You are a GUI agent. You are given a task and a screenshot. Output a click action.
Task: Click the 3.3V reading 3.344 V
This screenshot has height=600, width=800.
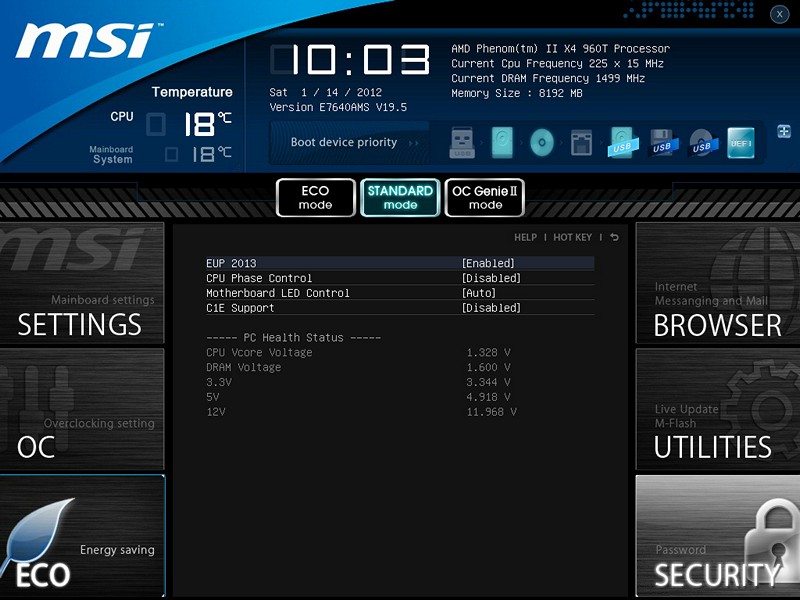coord(488,382)
